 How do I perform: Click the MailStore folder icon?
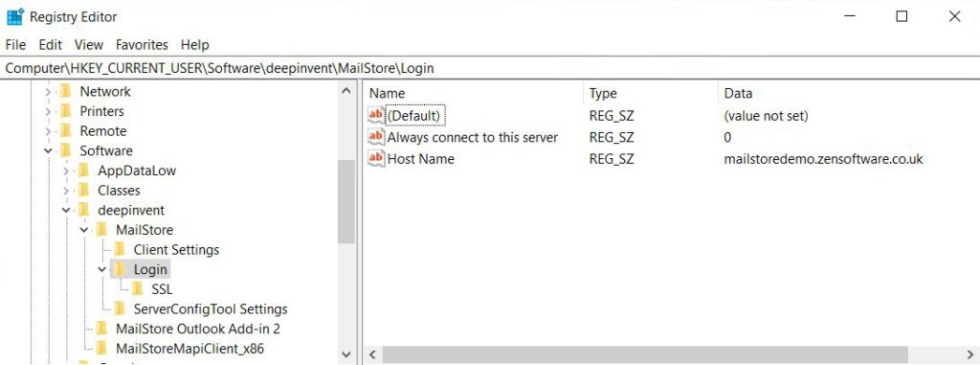pos(102,230)
